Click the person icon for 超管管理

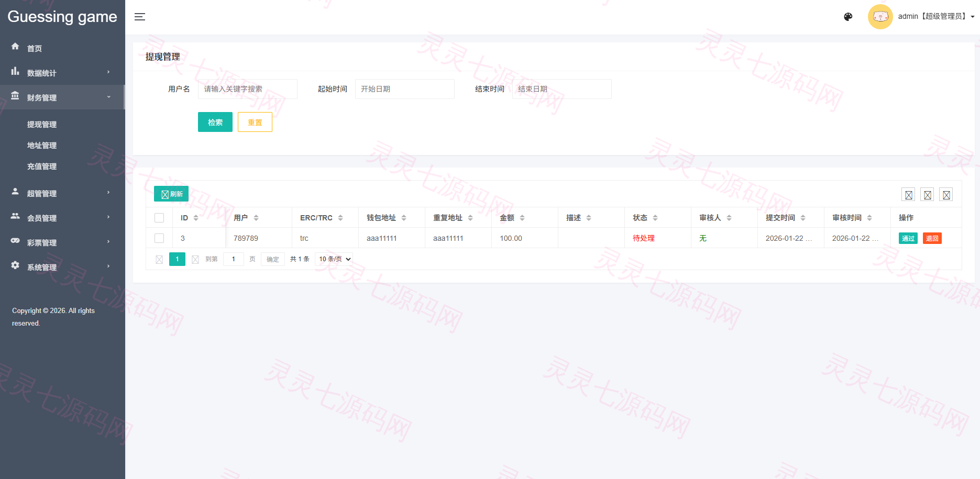(x=15, y=192)
